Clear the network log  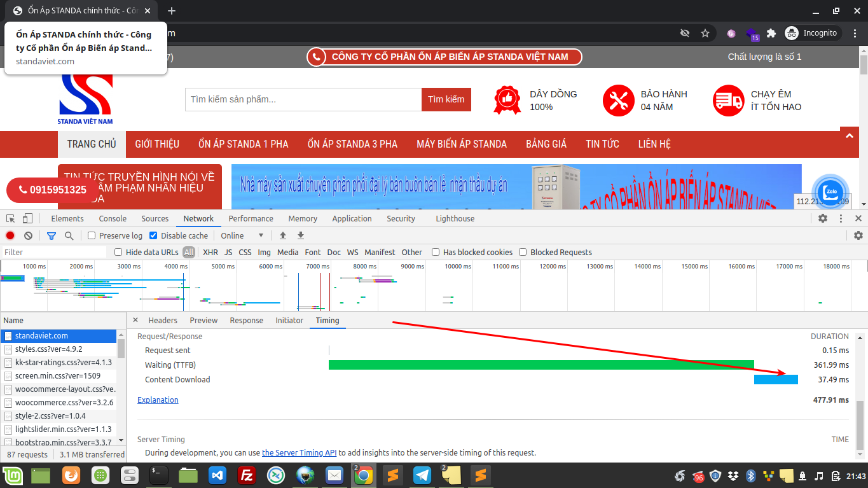click(x=28, y=235)
